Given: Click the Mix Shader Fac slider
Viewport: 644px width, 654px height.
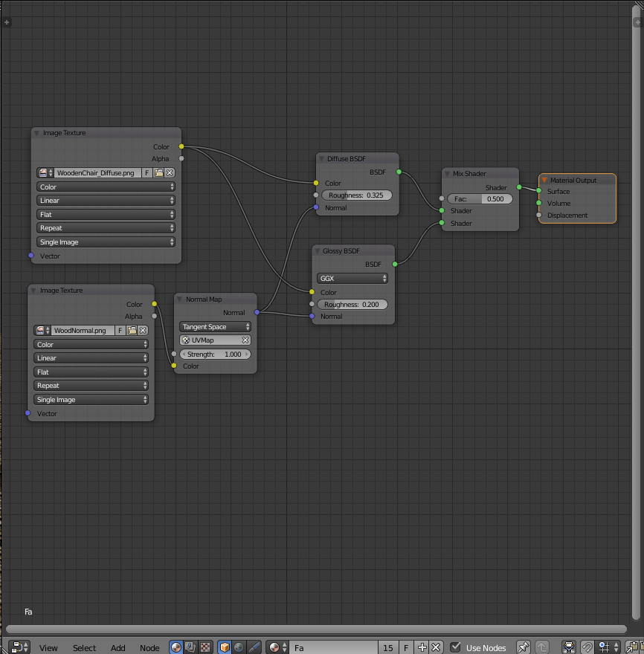Looking at the screenshot, I should pyautogui.click(x=480, y=199).
